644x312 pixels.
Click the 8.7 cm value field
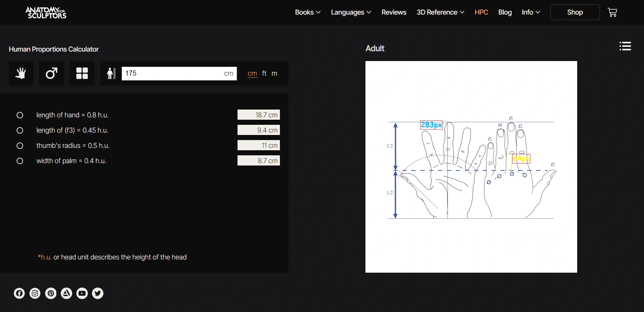pos(259,161)
